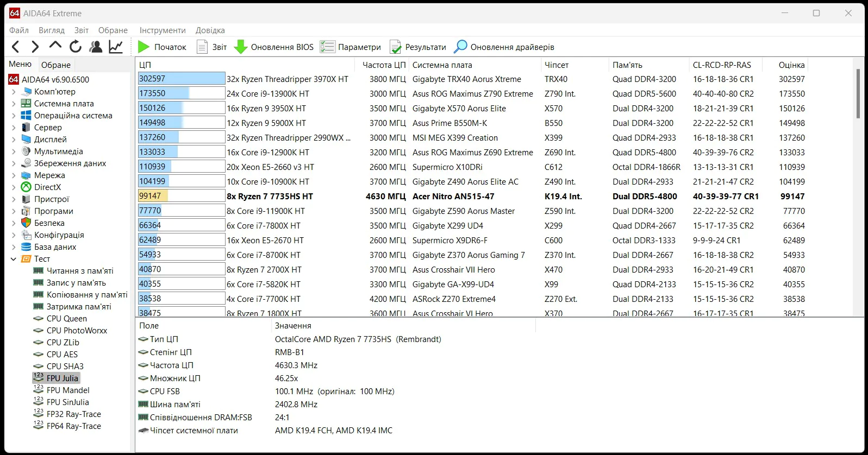Sort by Системна плата column header
The width and height of the screenshot is (868, 455).
click(x=475, y=65)
